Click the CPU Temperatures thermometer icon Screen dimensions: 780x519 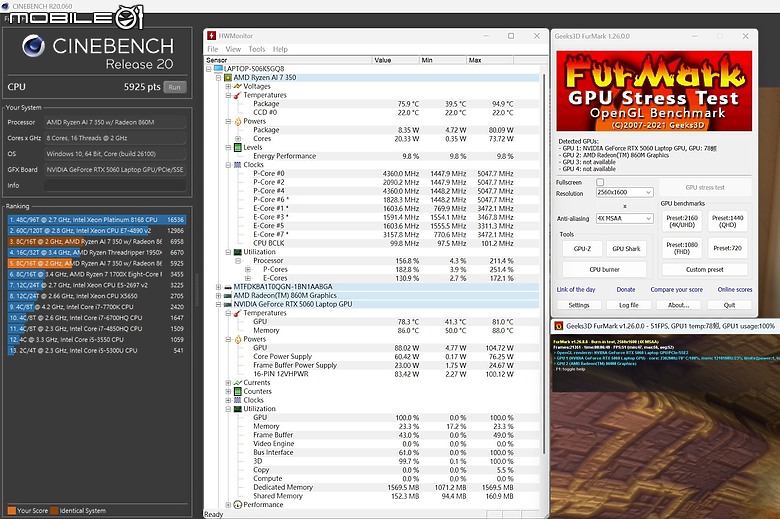tap(238, 95)
